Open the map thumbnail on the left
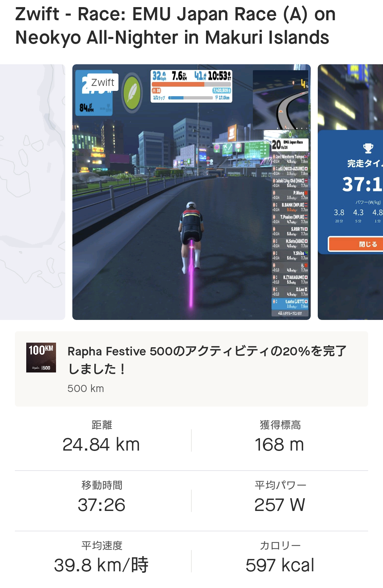Viewport: 383px width, 588px height. pyautogui.click(x=33, y=192)
